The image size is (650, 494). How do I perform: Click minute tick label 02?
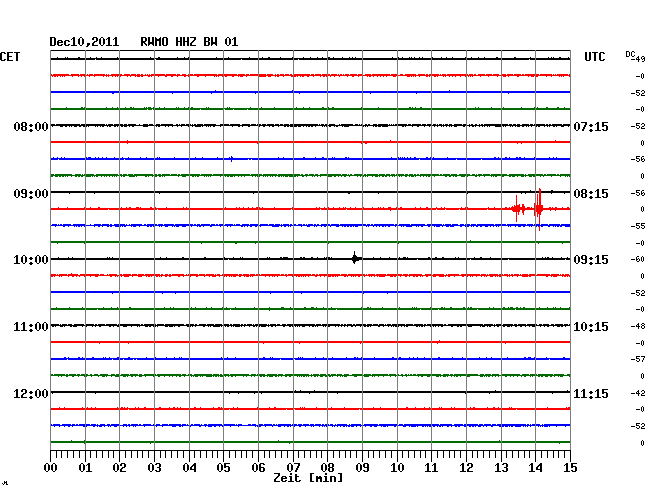coord(119,468)
